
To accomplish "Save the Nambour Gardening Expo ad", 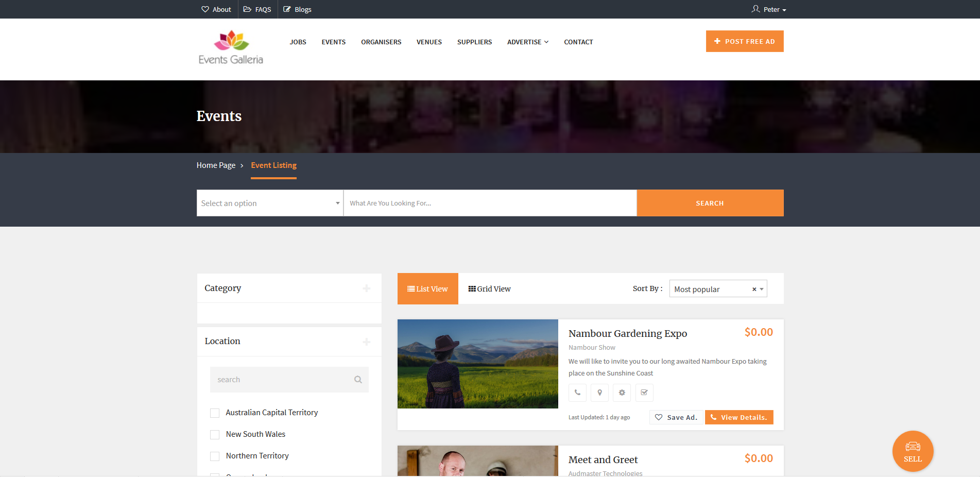I will tap(676, 417).
